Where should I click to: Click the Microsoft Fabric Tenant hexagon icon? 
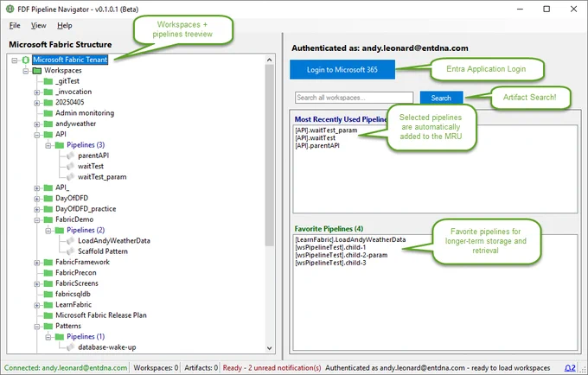(x=25, y=60)
